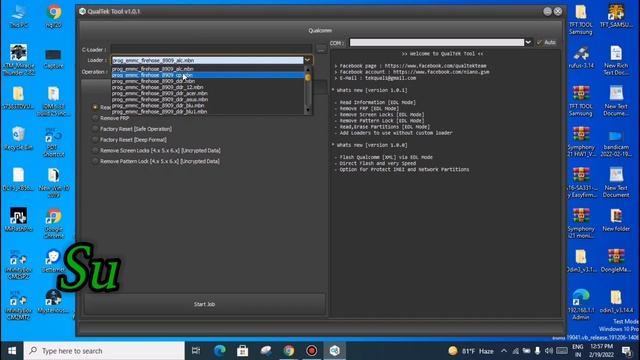Viewport: 640px width, 360px height.
Task: Pick prog_emmc_firehose_8909_alc.mbn from the list
Action: pyautogui.click(x=208, y=69)
